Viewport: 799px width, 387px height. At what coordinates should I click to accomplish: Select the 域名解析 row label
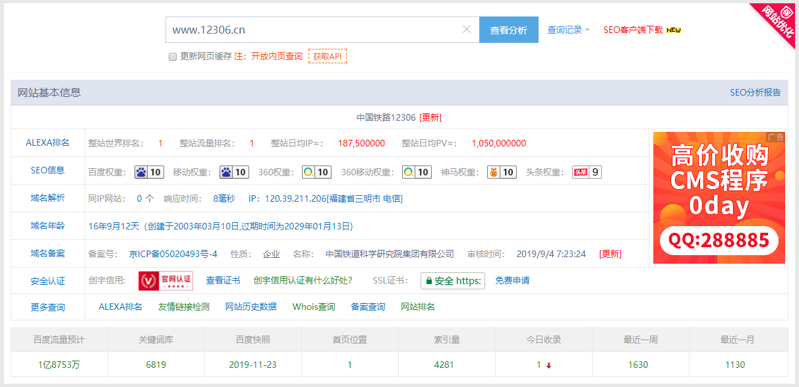[47, 198]
